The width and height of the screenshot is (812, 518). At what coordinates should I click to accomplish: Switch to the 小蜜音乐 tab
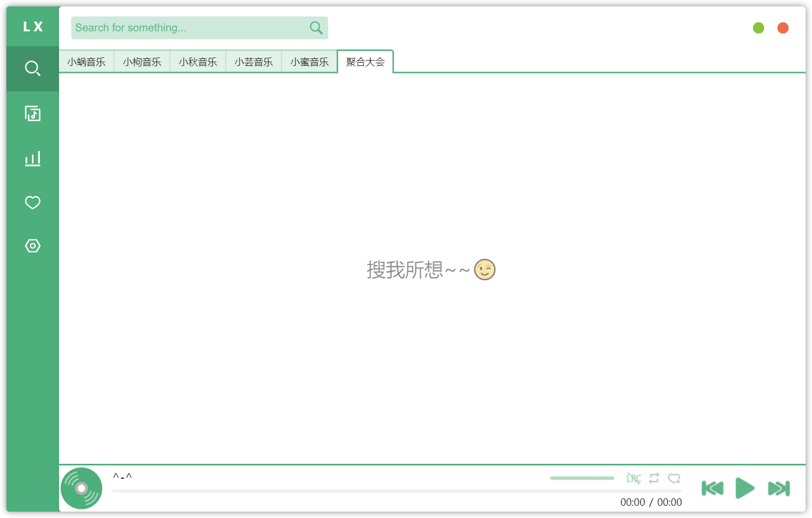tap(309, 62)
